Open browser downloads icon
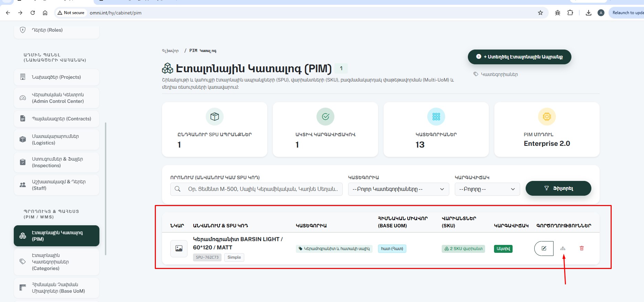This screenshot has width=644, height=302. 589,13
